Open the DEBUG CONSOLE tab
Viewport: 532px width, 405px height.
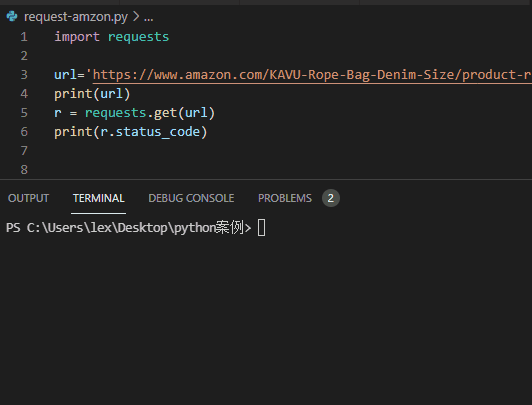191,198
